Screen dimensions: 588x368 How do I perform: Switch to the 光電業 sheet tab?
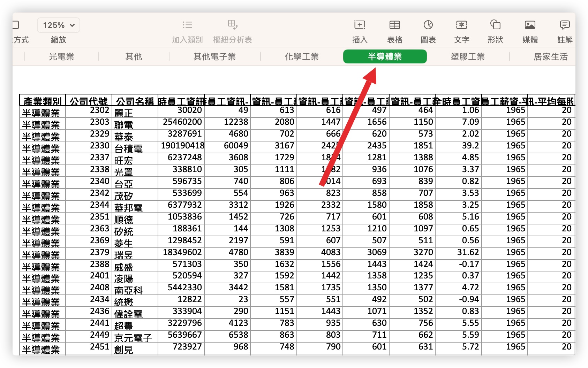click(x=61, y=56)
